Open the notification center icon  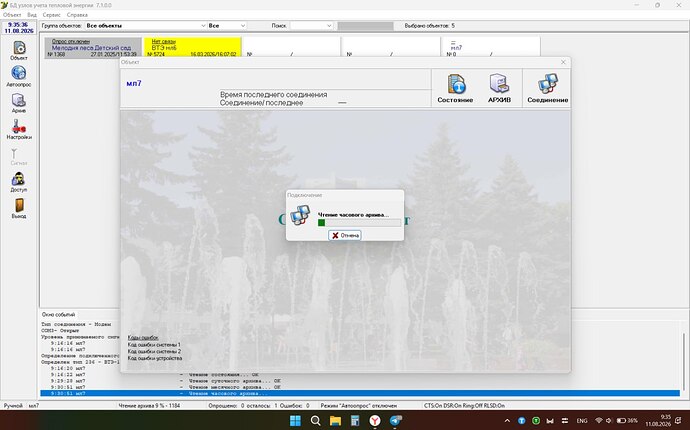click(678, 421)
